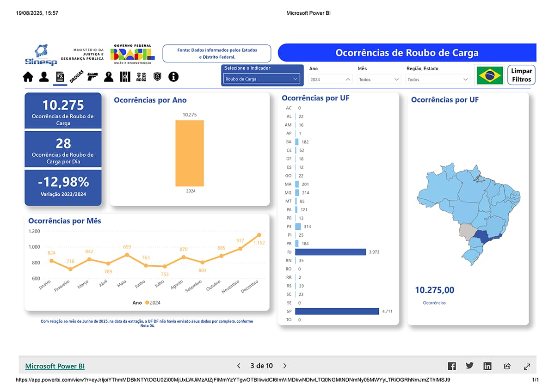Open the information circle icon
Screen dimensions: 555x392
[x=173, y=77]
